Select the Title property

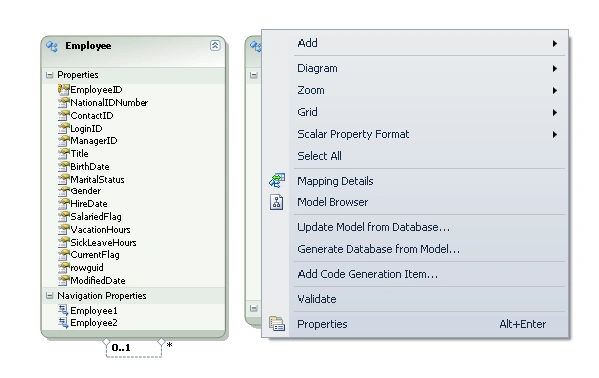coord(79,154)
